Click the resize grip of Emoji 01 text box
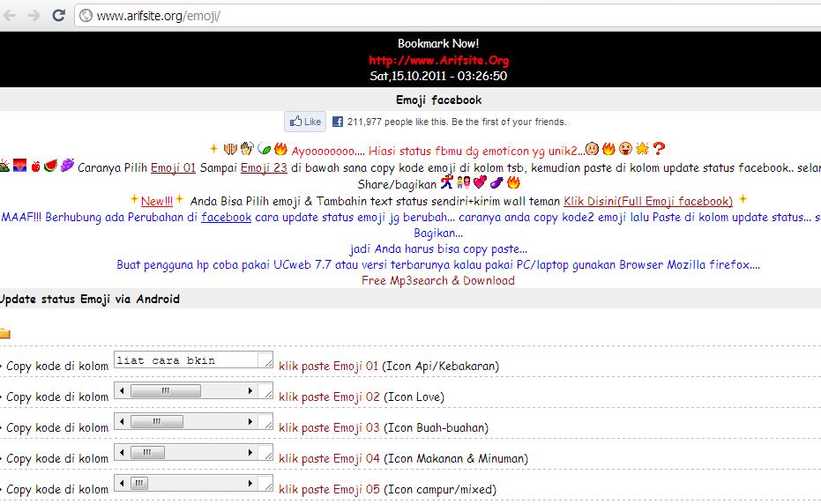Screen dimensions: 821x504 pyautogui.click(x=268, y=363)
